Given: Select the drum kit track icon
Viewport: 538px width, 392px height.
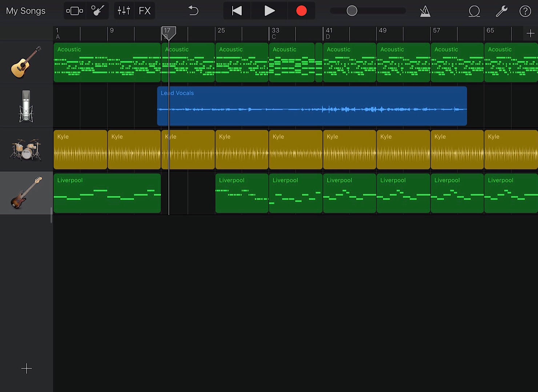Looking at the screenshot, I should tap(26, 149).
